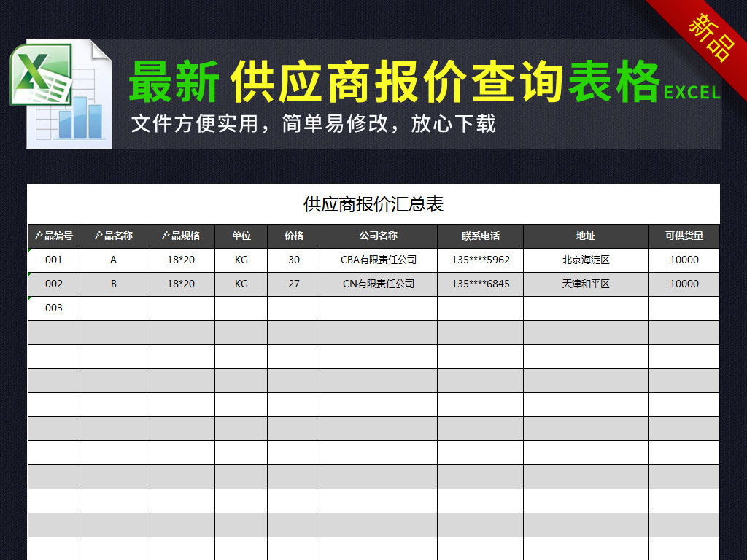Click the 18*20 cell in row 002

(181, 284)
